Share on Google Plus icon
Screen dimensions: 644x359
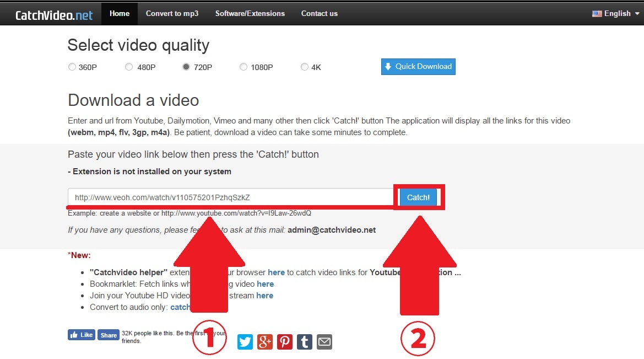pos(265,342)
